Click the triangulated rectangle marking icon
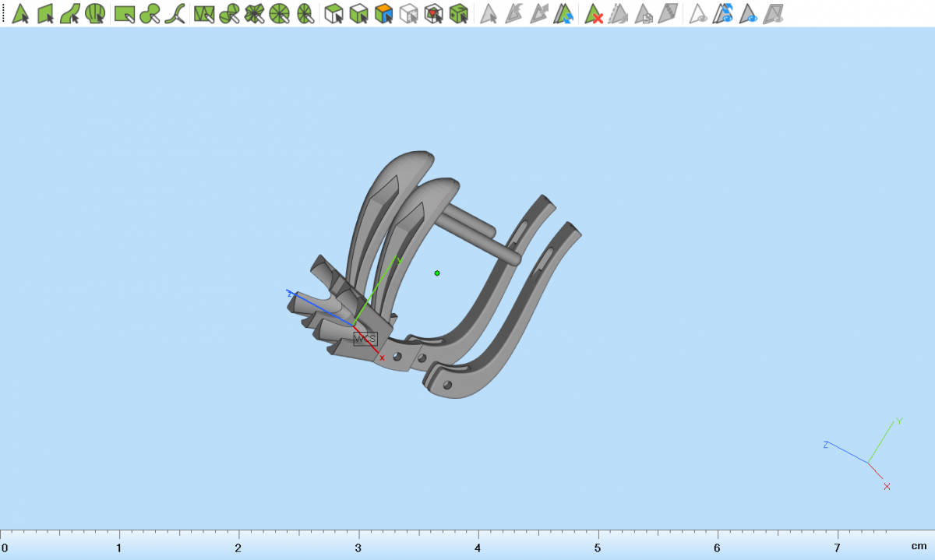The height and width of the screenshot is (560, 935). click(204, 13)
